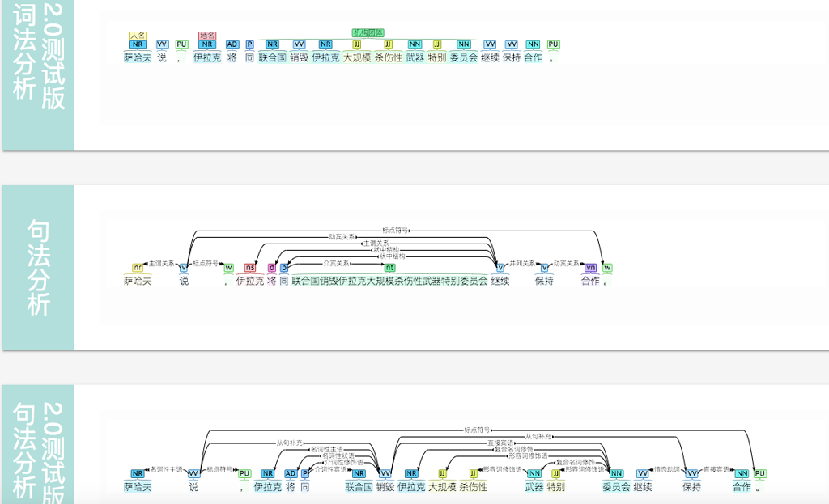The image size is (829, 504).
Task: Click the AD tag above 将 in 词法分析
Action: click(x=232, y=44)
